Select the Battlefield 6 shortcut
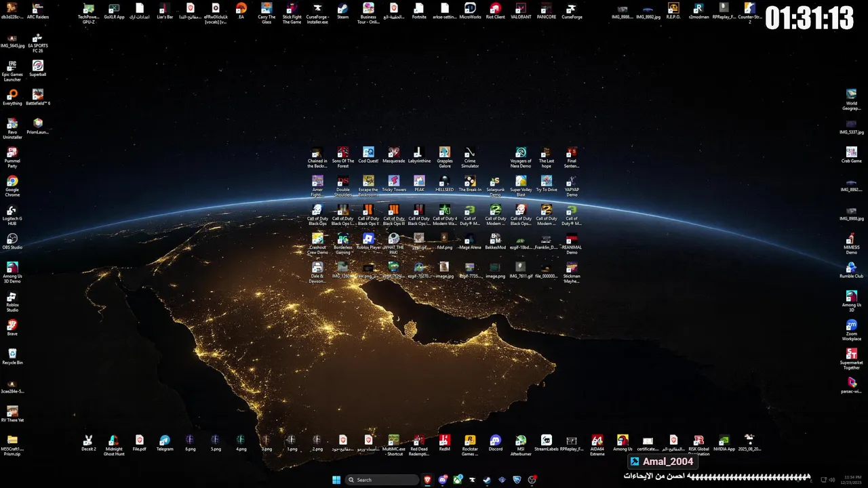Viewport: 868px width, 488px height. coord(38,98)
